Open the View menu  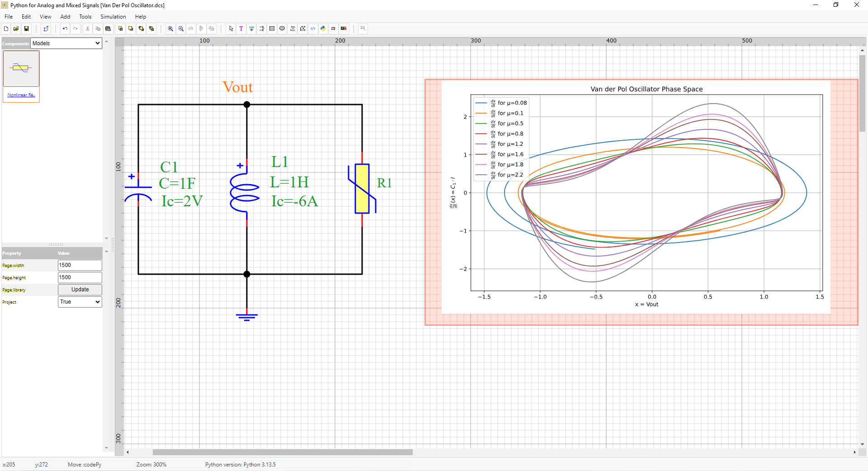45,17
